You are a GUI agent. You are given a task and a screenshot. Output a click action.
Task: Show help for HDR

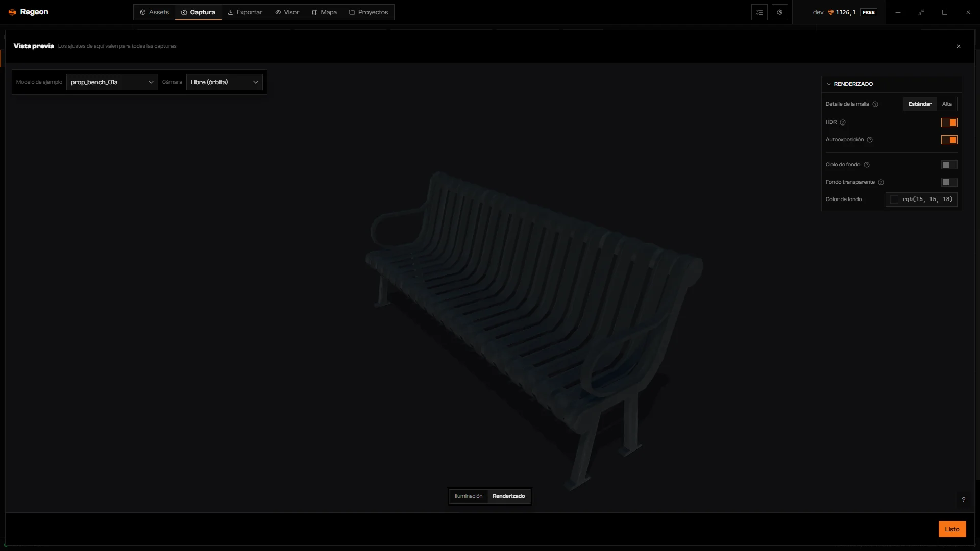843,122
